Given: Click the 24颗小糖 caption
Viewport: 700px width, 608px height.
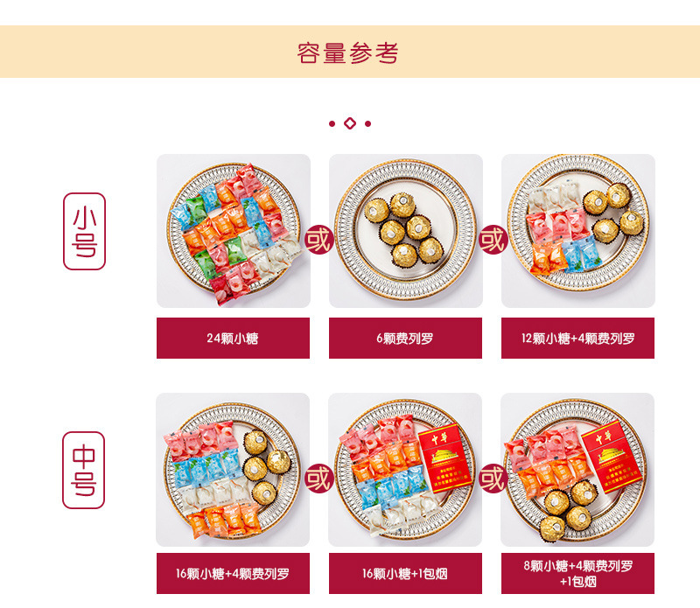Looking at the screenshot, I should pyautogui.click(x=233, y=338).
